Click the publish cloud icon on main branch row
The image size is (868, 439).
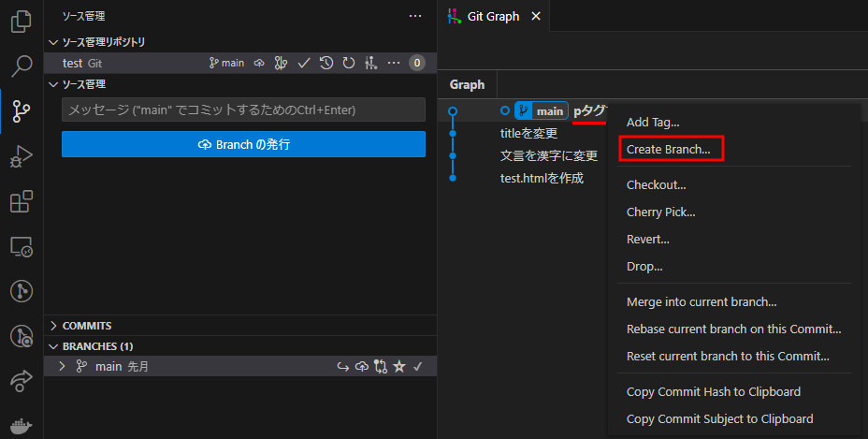(361, 366)
